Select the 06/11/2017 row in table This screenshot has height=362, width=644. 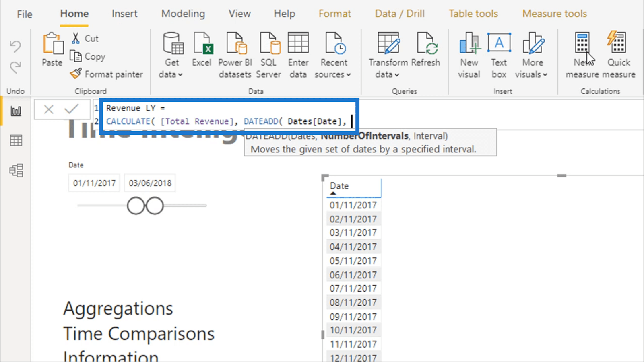pyautogui.click(x=353, y=275)
